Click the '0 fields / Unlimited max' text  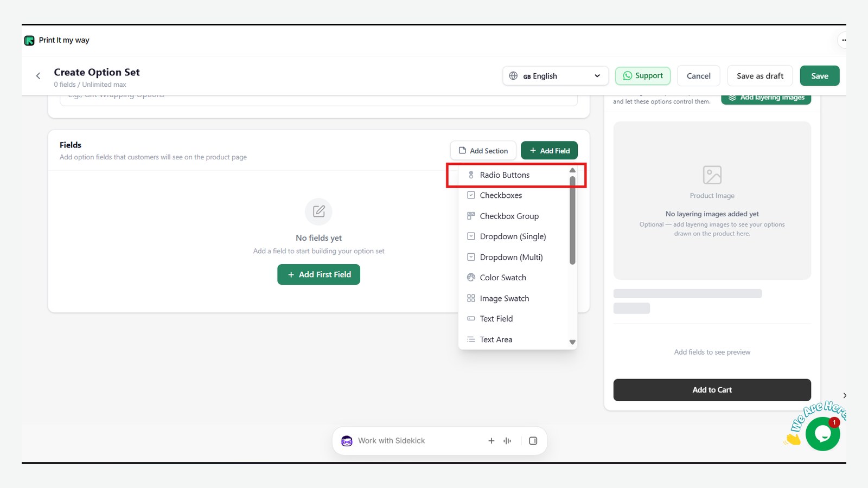click(90, 85)
